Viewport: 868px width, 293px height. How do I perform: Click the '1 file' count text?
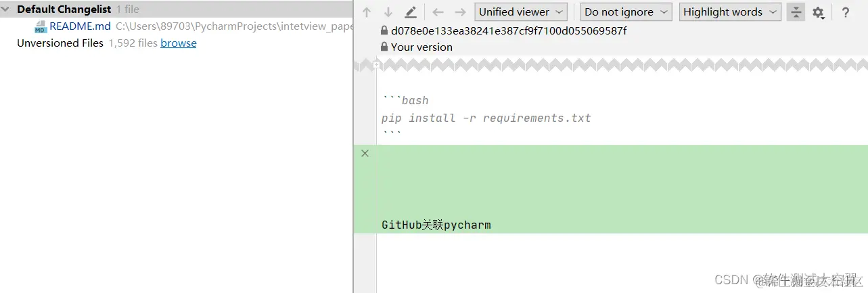[x=127, y=9]
